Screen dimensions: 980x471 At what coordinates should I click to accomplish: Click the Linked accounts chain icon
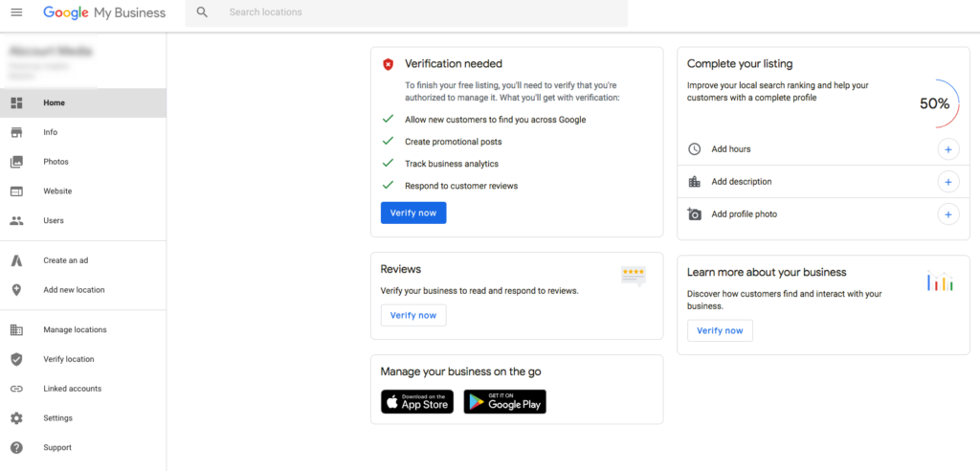coord(17,389)
